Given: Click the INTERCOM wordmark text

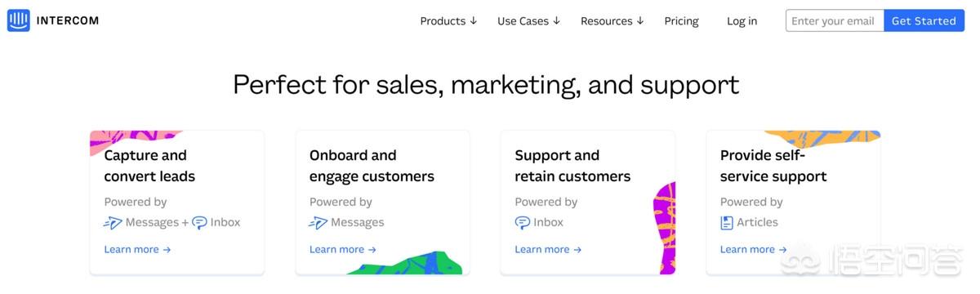Looking at the screenshot, I should point(68,20).
